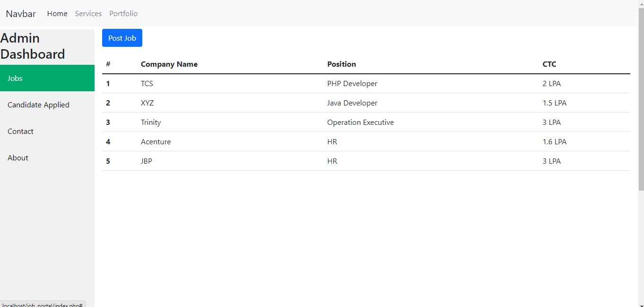Viewport: 644px width, 307px height.
Task: Click the vertical page scrollbar thumb
Action: click(641, 99)
